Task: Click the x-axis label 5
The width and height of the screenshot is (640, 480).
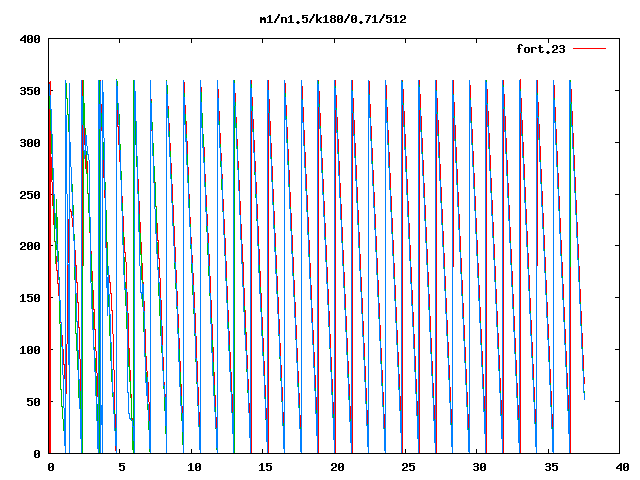Action: coord(122,467)
